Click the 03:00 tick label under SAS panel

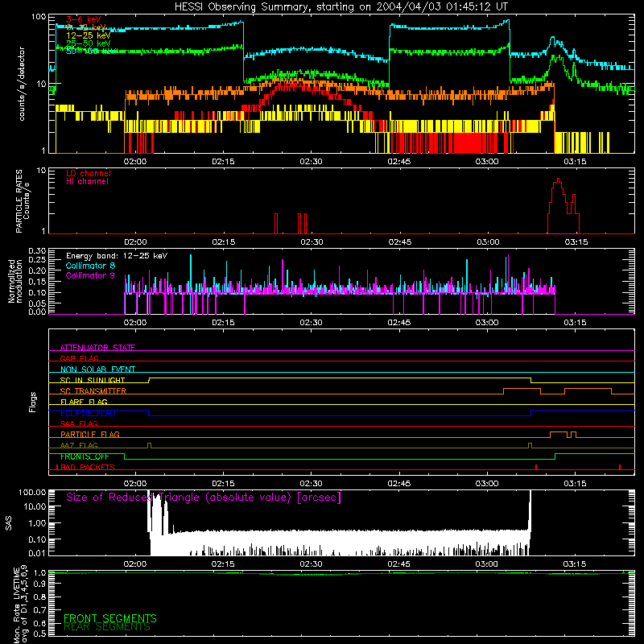[487, 564]
